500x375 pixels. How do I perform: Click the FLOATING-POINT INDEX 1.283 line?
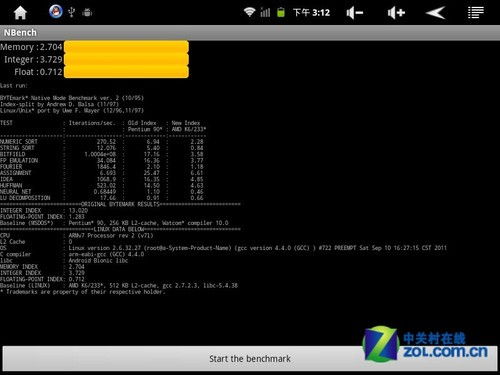tap(42, 217)
